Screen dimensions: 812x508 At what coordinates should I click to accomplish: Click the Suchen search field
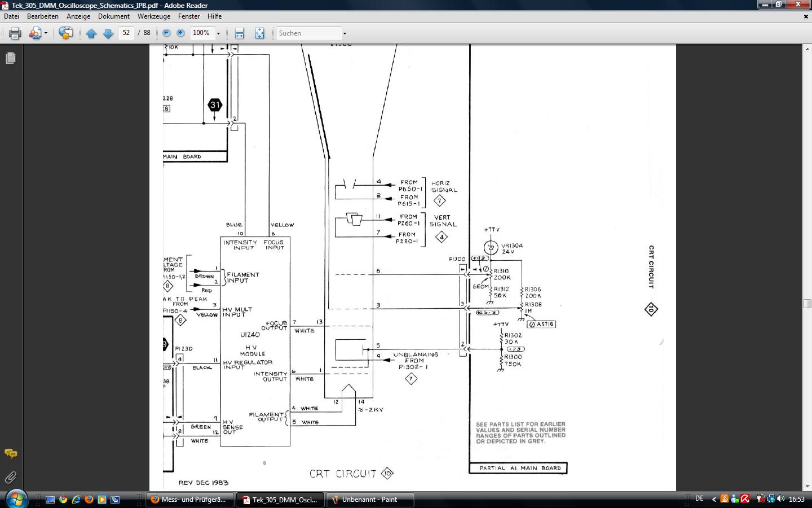click(x=309, y=33)
